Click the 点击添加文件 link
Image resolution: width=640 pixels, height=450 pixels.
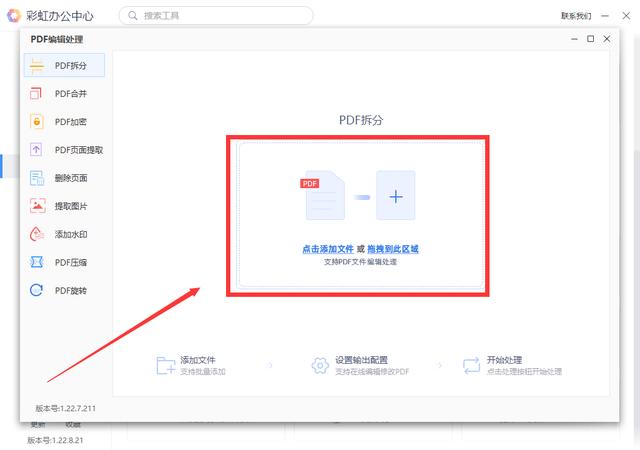click(328, 249)
